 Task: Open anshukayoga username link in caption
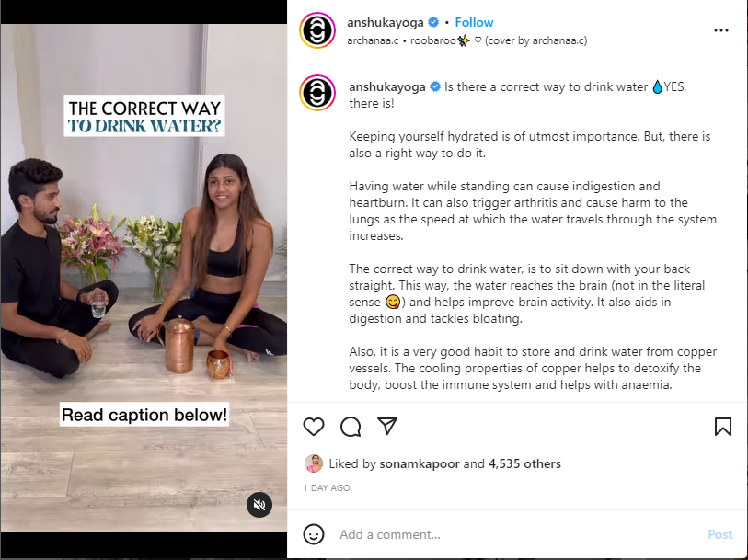(x=387, y=86)
